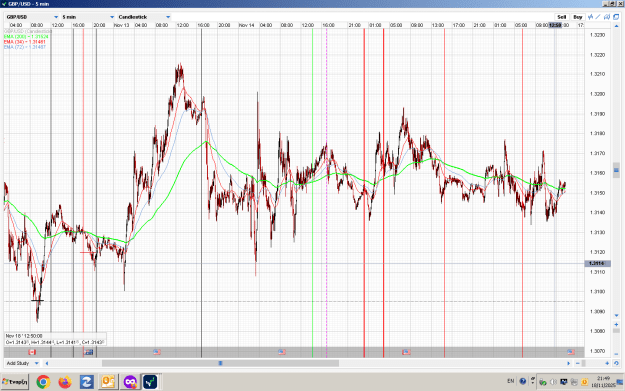Open Firefox from the taskbar
Screen dimensions: 625x391
65,382
